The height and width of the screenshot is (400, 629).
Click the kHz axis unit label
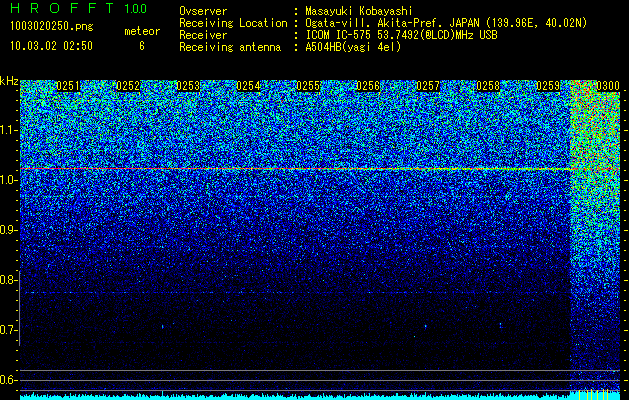(9, 81)
